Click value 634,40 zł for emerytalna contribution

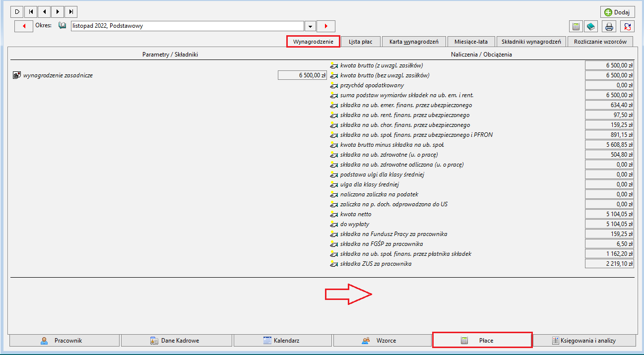click(609, 105)
